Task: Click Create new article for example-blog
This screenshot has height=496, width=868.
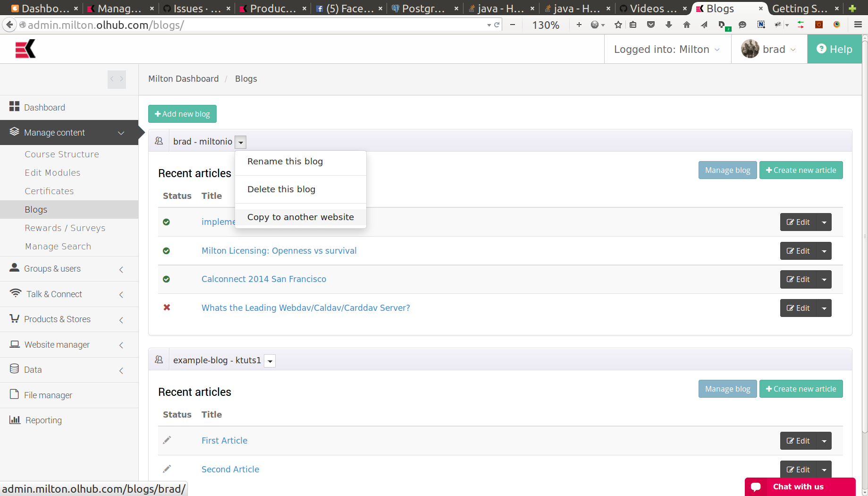Action: (801, 389)
